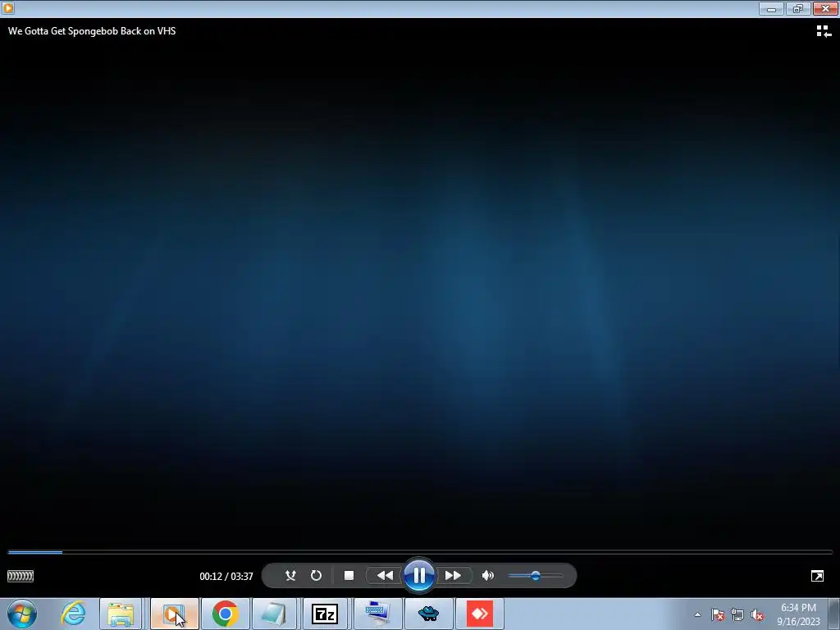Click the elapsed time 00:12 / 03:37
Image resolution: width=840 pixels, height=630 pixels.
coord(226,577)
